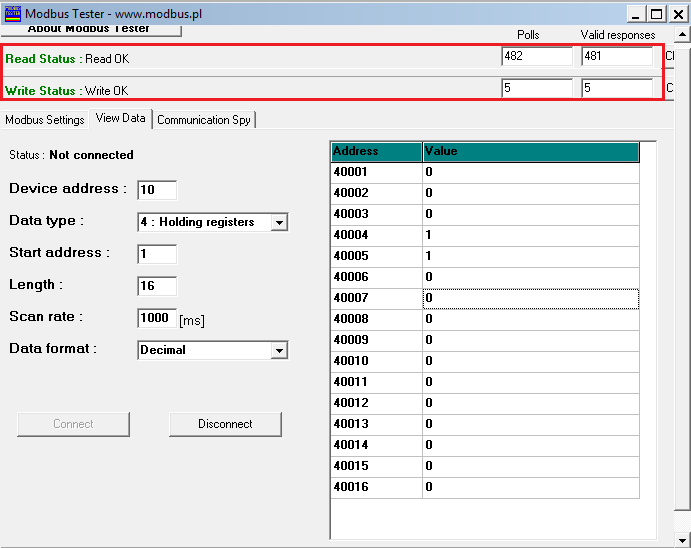This screenshot has width=691, height=548.
Task: Click the Length input field
Action: (157, 286)
